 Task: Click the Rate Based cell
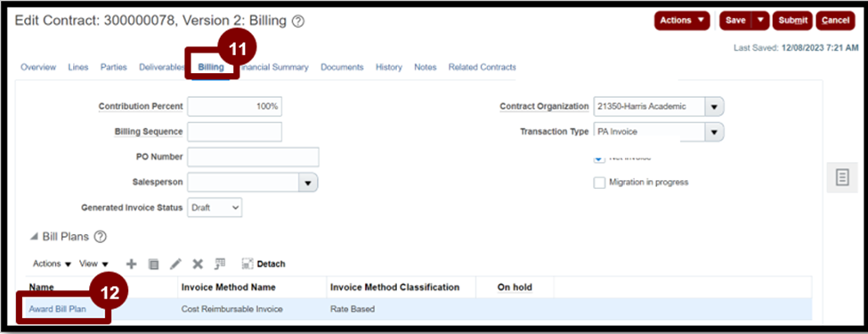352,309
